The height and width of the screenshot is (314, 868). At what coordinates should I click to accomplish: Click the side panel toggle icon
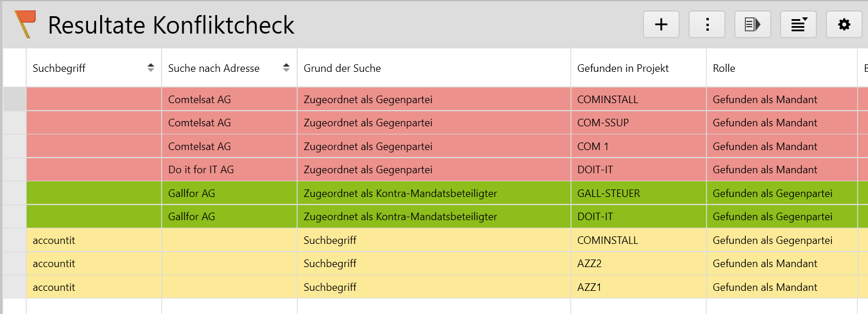(x=752, y=24)
